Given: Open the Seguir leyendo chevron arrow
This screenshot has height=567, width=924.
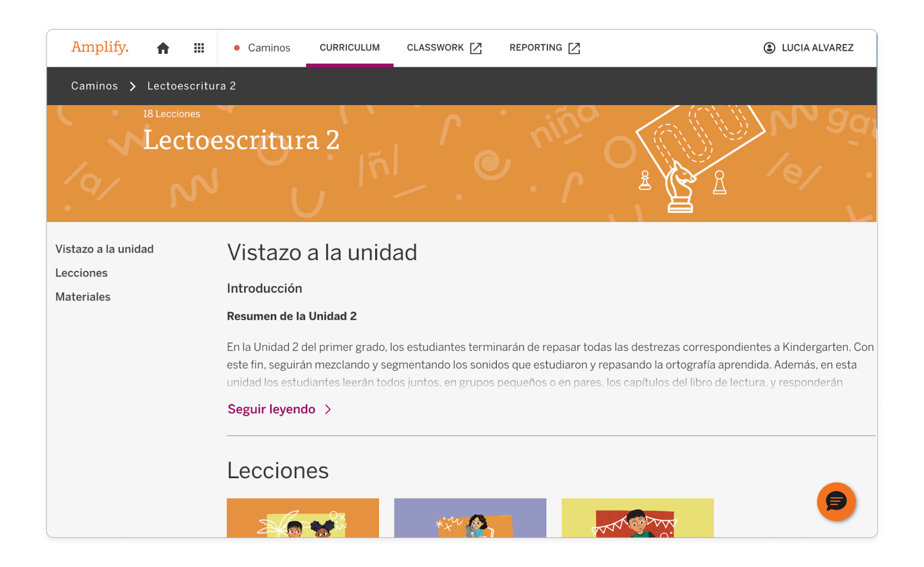Looking at the screenshot, I should coord(328,409).
